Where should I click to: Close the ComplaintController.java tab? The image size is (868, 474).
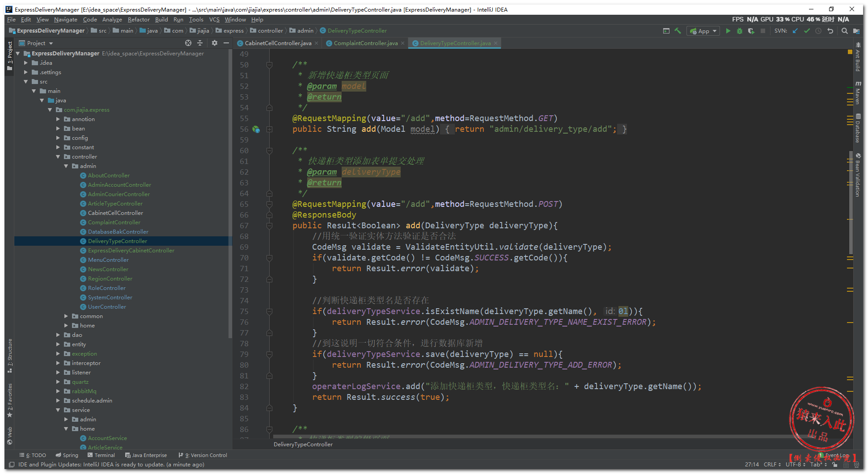coord(403,43)
